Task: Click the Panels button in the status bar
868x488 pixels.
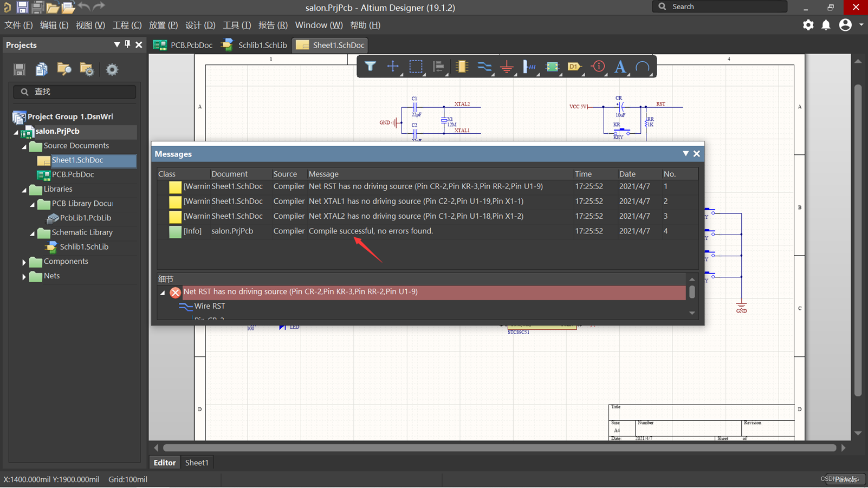Action: point(846,479)
